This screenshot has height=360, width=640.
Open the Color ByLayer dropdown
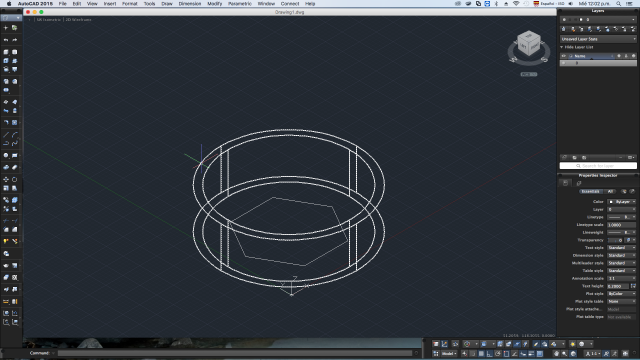point(622,202)
